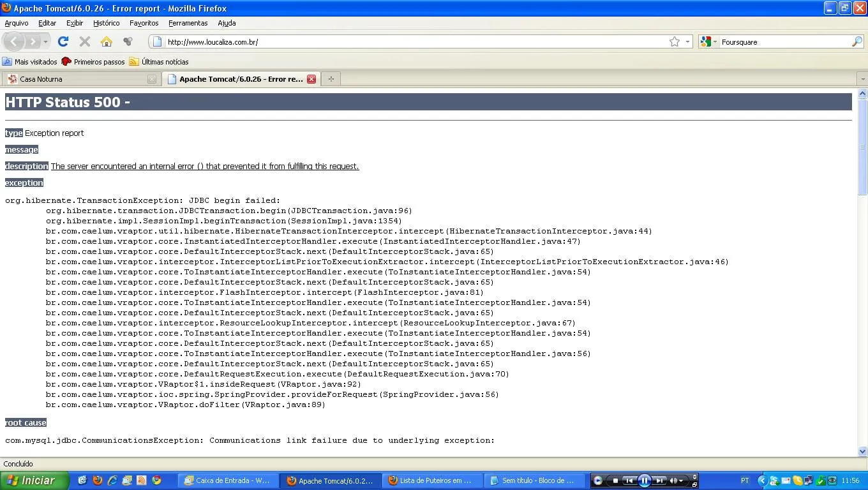Click the scroll up arrow of the page
Image resolution: width=868 pixels, height=490 pixels.
[862, 93]
